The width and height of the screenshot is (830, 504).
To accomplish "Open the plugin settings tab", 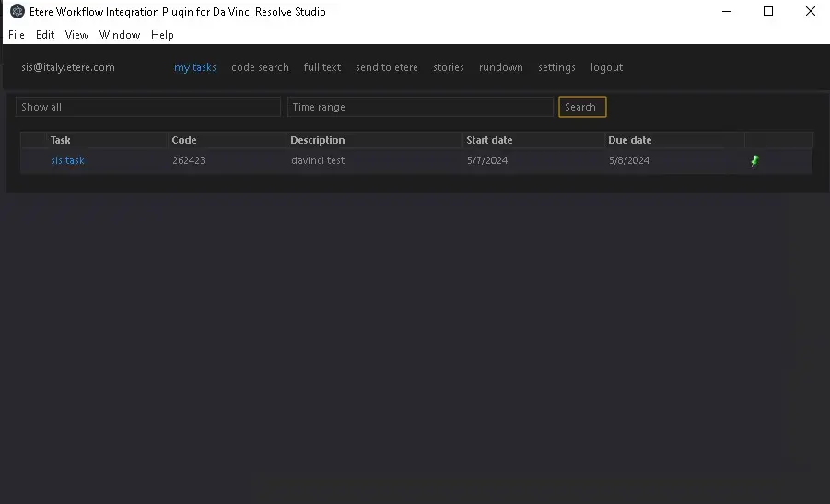I will pos(556,67).
